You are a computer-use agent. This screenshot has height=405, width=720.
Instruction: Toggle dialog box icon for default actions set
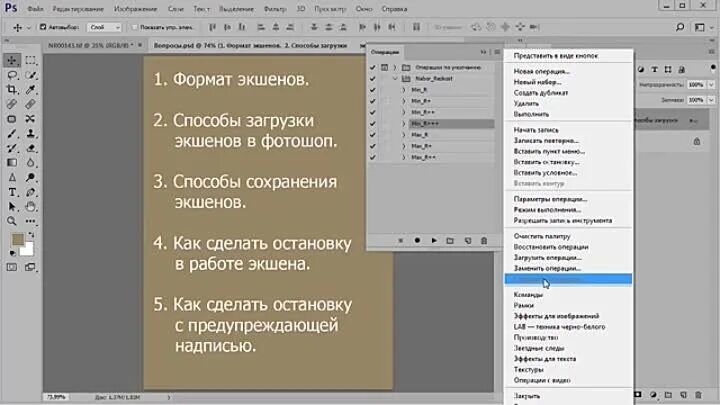pos(385,68)
